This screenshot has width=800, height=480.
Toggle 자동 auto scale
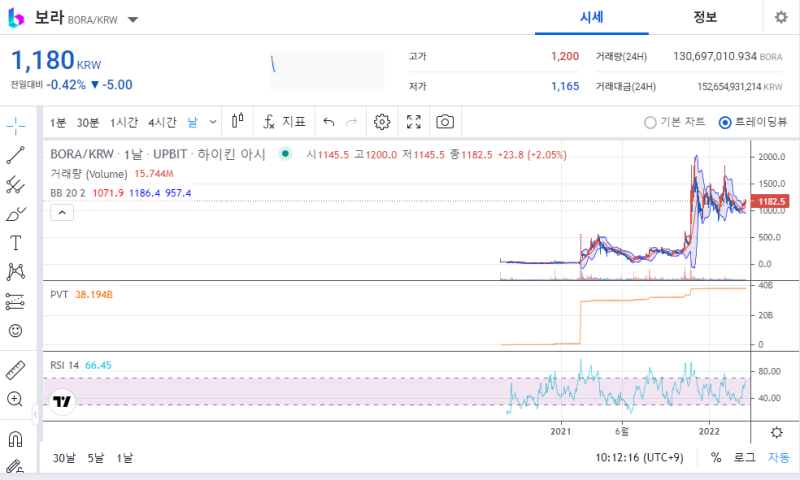[779, 458]
